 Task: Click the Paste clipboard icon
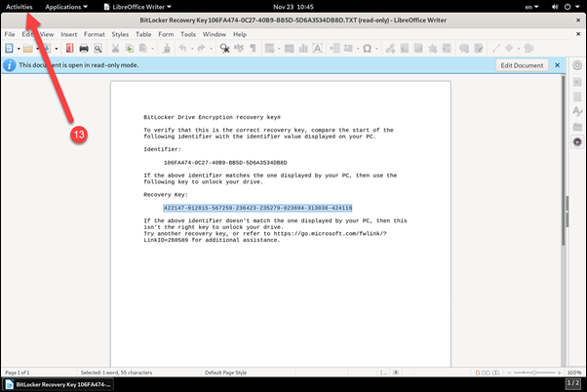pos(143,49)
